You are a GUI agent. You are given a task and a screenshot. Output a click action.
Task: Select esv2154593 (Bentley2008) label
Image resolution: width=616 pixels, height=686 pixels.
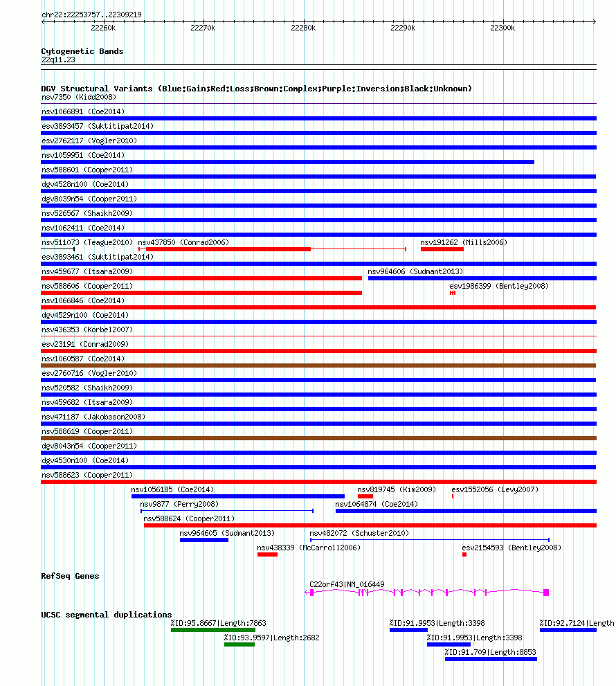tap(511, 548)
